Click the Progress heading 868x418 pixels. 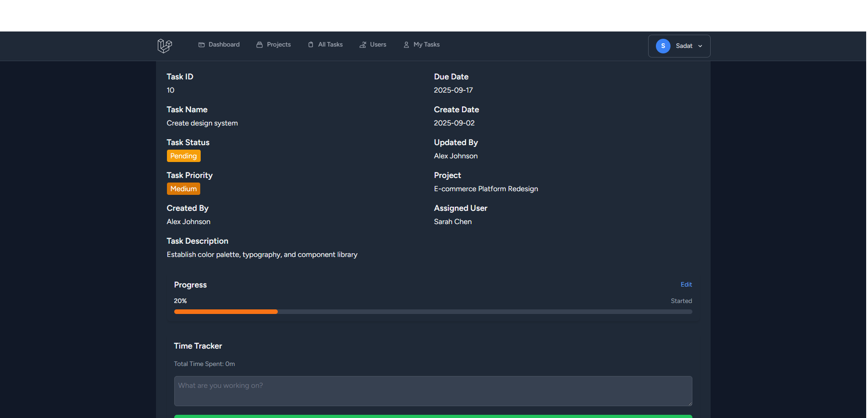190,285
